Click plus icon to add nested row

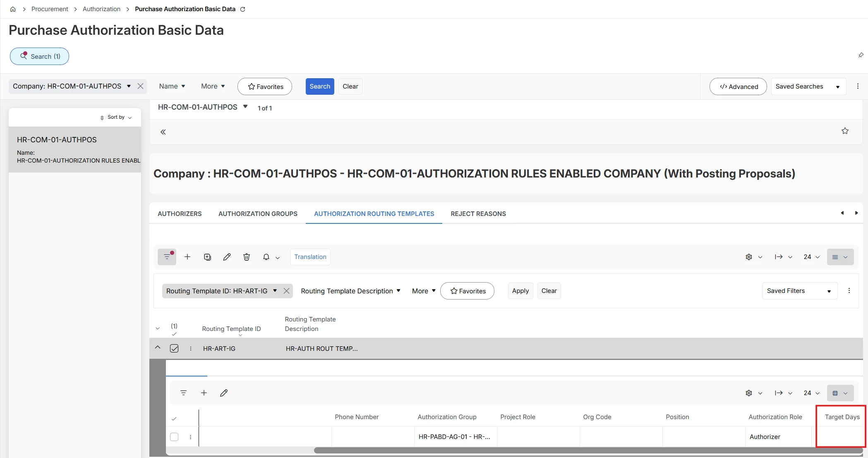coord(204,393)
